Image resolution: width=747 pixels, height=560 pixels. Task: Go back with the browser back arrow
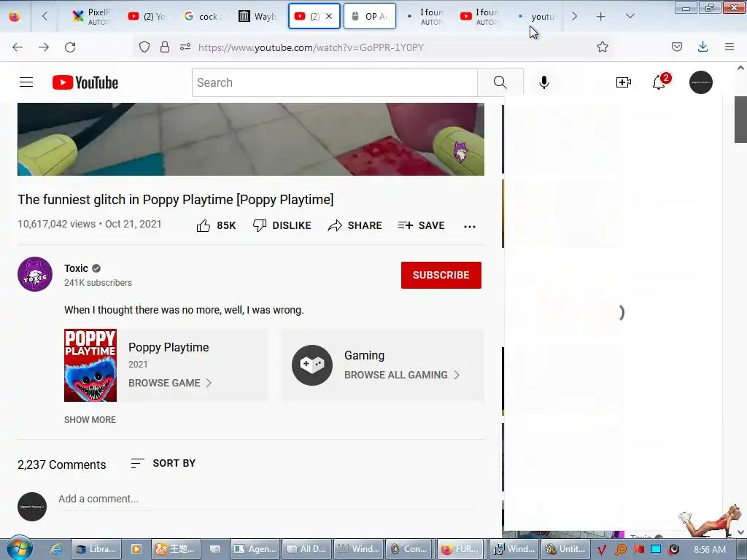point(18,47)
